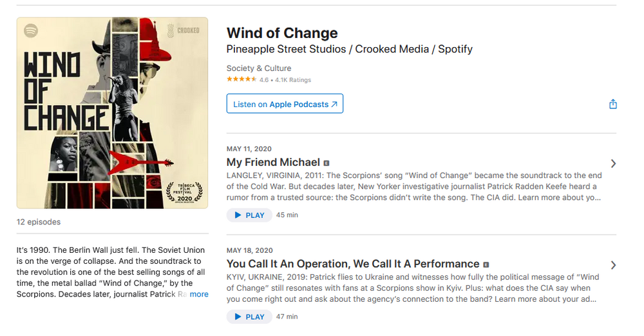Expand My Friend Michael episode chevron
This screenshot has height=336, width=644.
(613, 164)
